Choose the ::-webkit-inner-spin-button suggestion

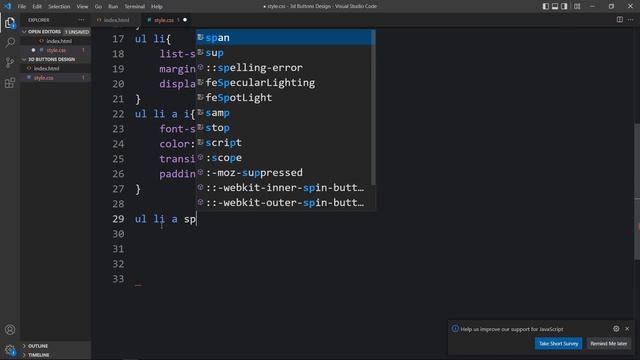(x=284, y=188)
